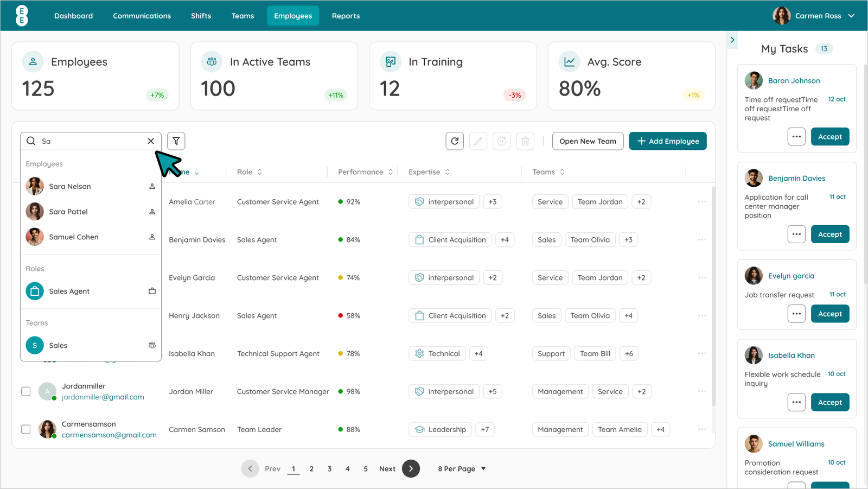The image size is (868, 489).
Task: Open more options on Evelyn garcia task
Action: coord(796,314)
